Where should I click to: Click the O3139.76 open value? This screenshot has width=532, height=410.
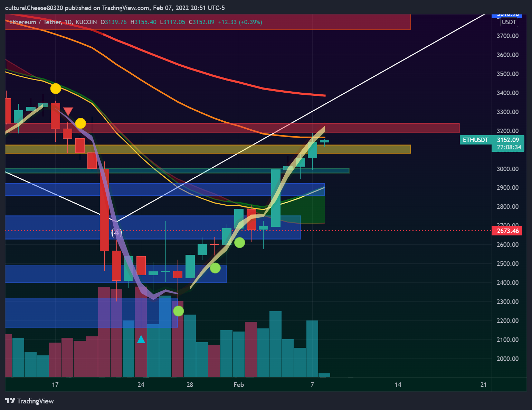point(114,22)
